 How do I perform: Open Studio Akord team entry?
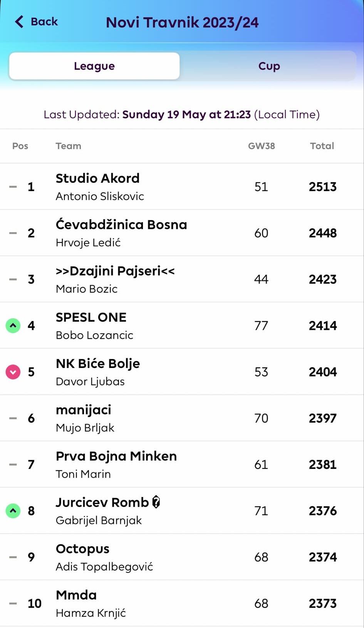tap(182, 187)
